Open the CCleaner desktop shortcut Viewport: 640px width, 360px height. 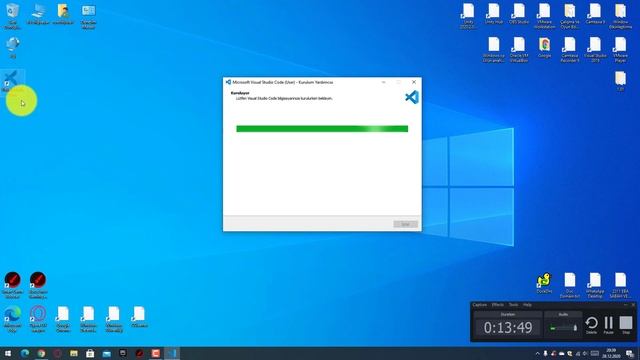(x=139, y=317)
